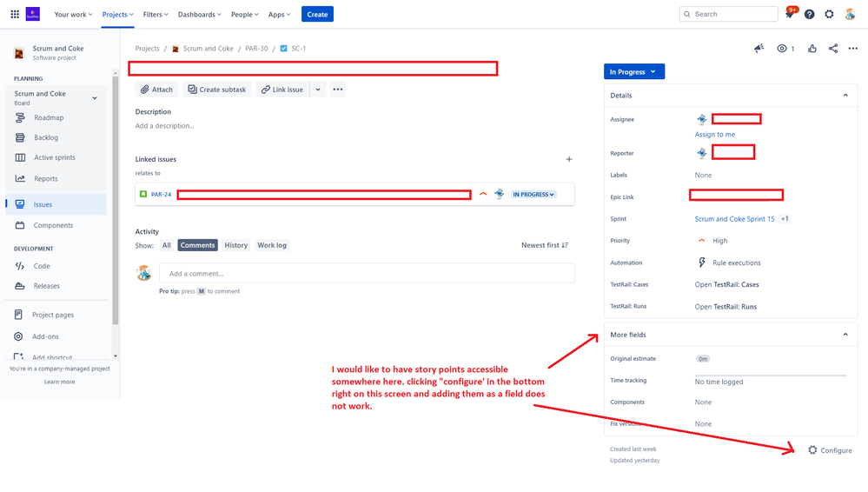
Task: Open TestRail: Cases link
Action: coord(727,284)
